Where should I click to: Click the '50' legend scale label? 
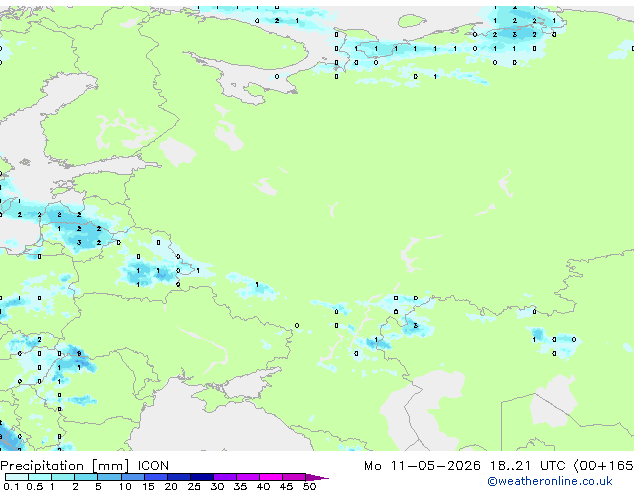(x=309, y=486)
